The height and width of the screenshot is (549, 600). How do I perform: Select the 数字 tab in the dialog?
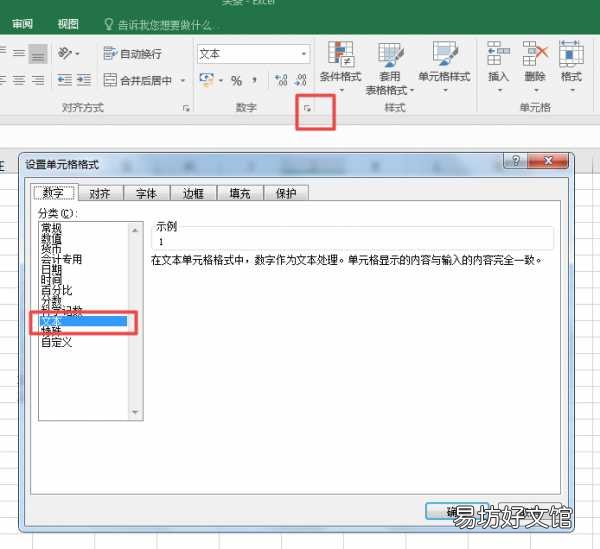(x=54, y=192)
